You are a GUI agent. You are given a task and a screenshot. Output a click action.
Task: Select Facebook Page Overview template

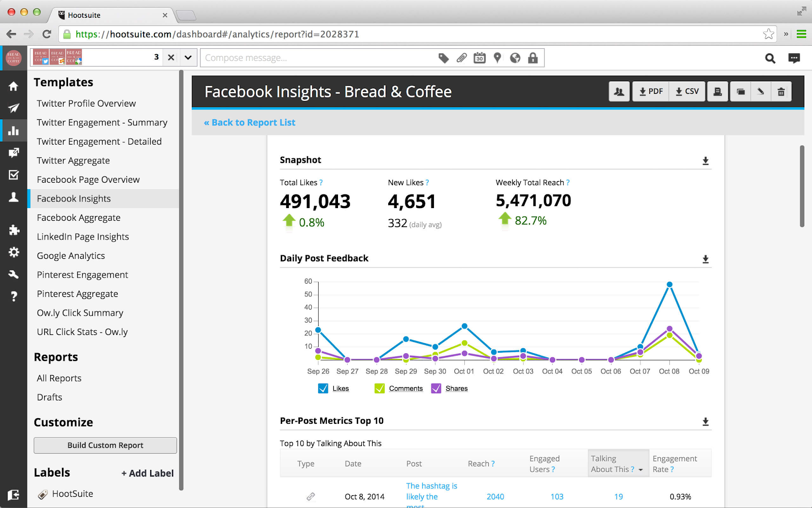click(x=88, y=180)
